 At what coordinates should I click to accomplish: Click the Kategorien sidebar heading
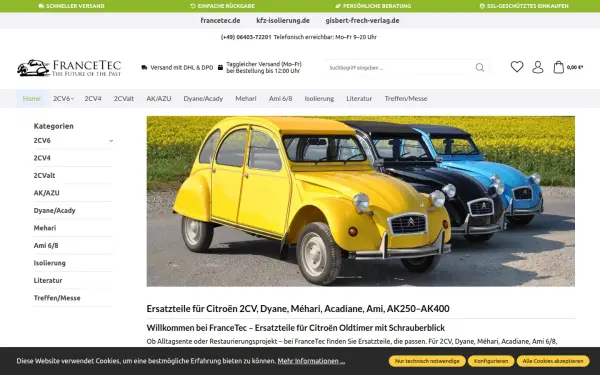54,126
